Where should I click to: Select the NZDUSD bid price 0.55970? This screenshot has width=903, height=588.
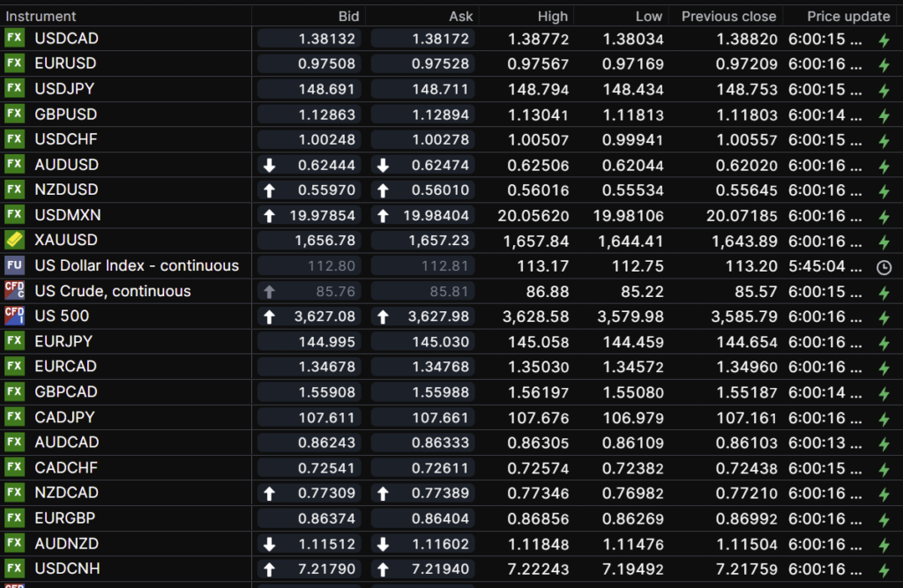(320, 190)
